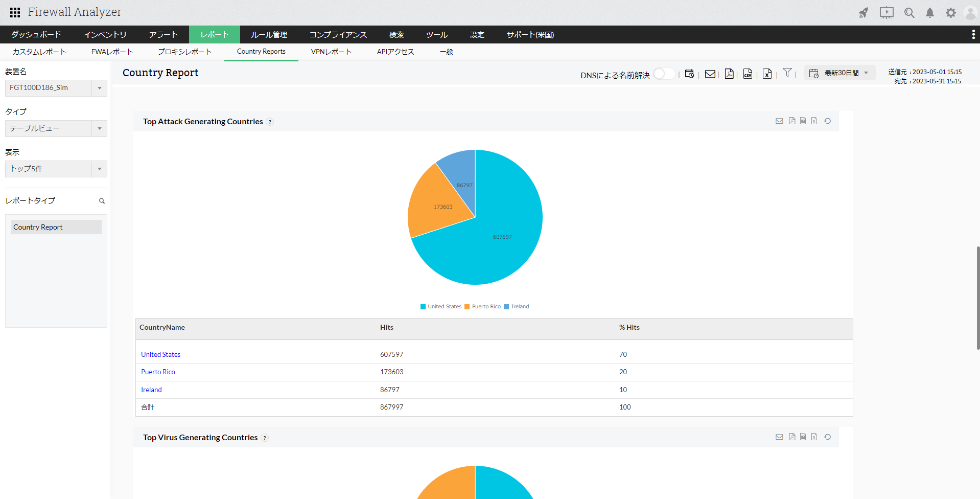Email the Top Virus Generating Countries widget
Viewport: 980px width, 499px height.
[779, 437]
